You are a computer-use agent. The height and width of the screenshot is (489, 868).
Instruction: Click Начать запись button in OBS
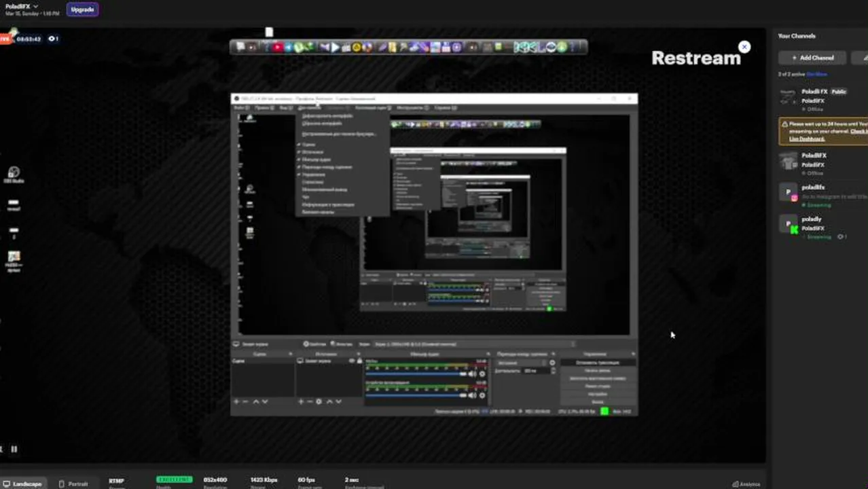click(598, 371)
